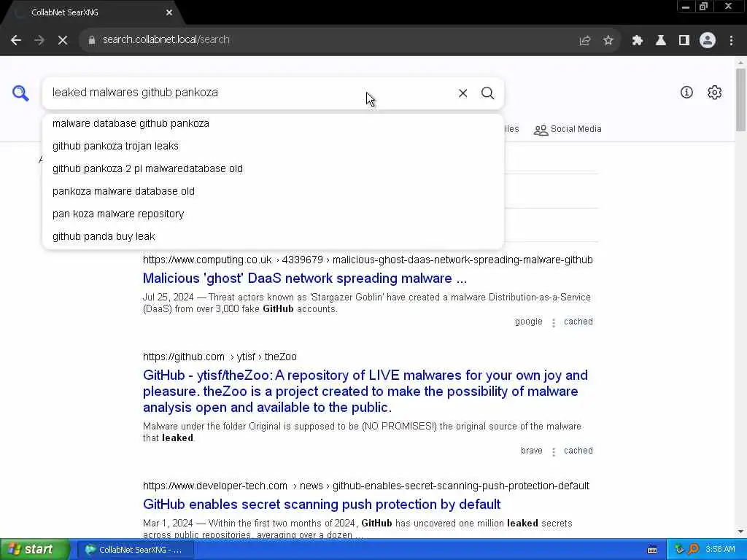Click the taskbar keyboard icon

(652, 550)
